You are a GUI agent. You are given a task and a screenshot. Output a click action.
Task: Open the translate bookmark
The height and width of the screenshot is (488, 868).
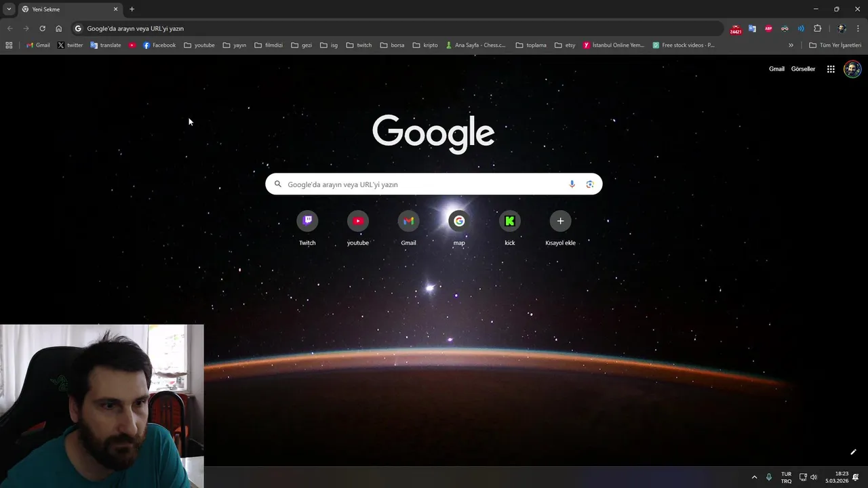(105, 45)
